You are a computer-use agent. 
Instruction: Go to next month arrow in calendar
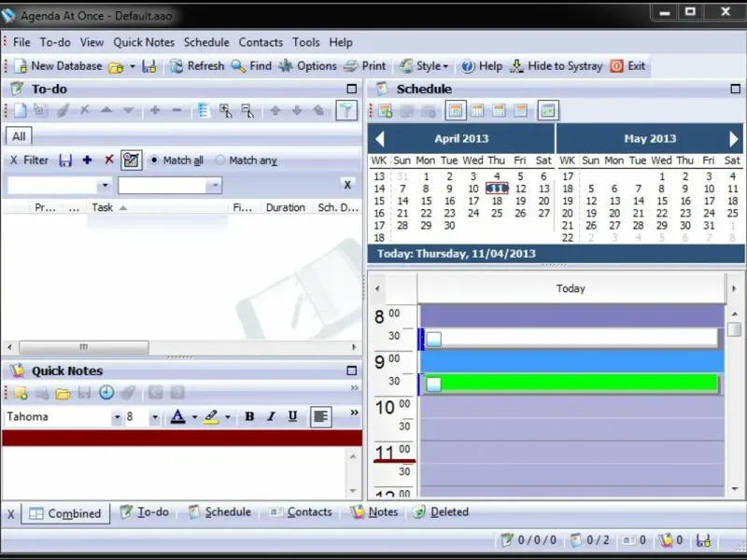click(x=733, y=139)
